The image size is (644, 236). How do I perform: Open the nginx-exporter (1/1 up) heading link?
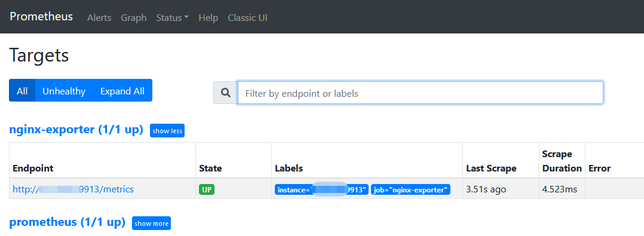[x=76, y=130]
